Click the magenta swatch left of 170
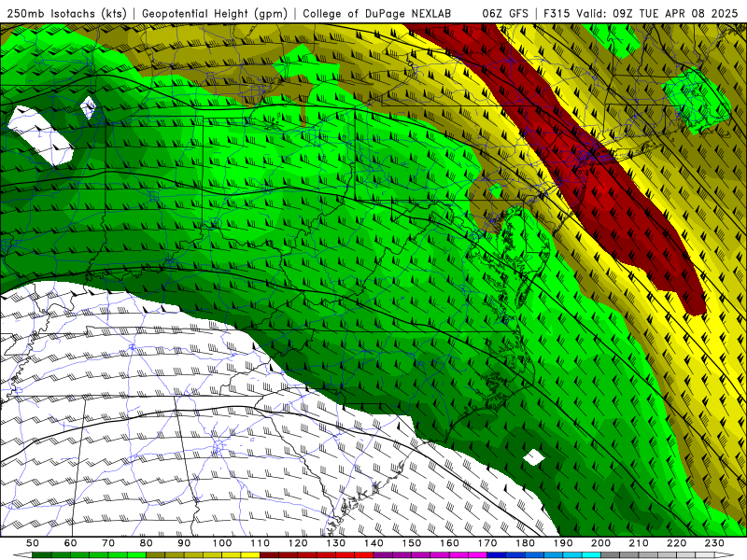This screenshot has width=747, height=560. (478, 555)
